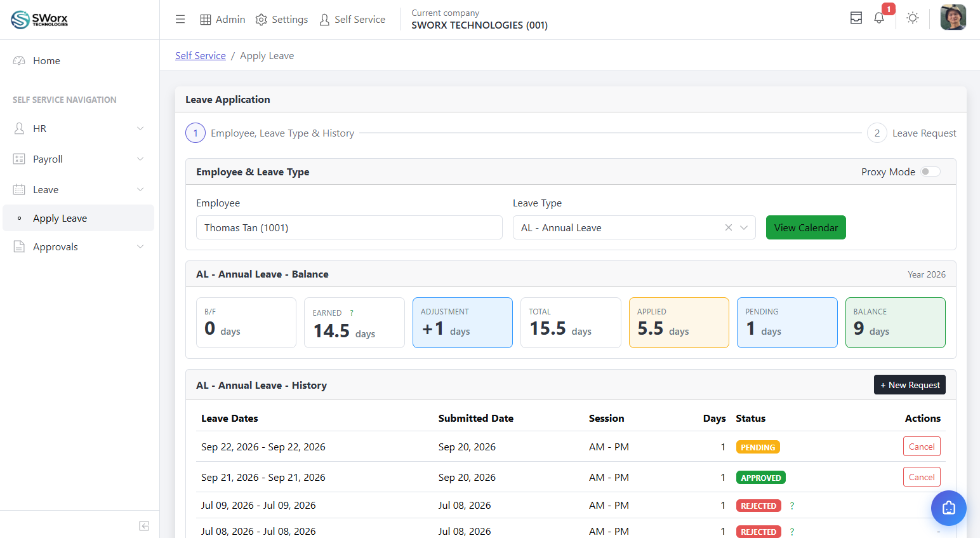Open the inbox tray icon
The height and width of the screenshot is (538, 980).
point(856,18)
